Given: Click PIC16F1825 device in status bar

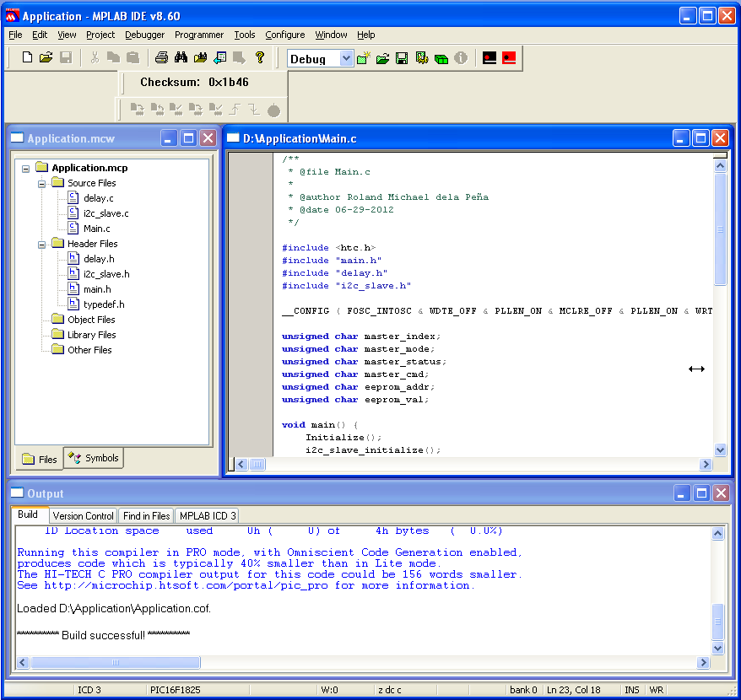Looking at the screenshot, I should coord(176,690).
